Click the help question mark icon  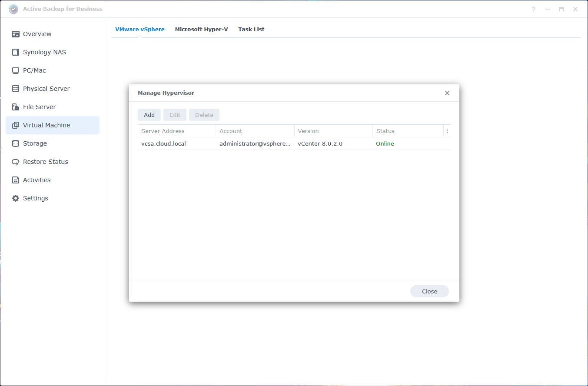pyautogui.click(x=534, y=9)
